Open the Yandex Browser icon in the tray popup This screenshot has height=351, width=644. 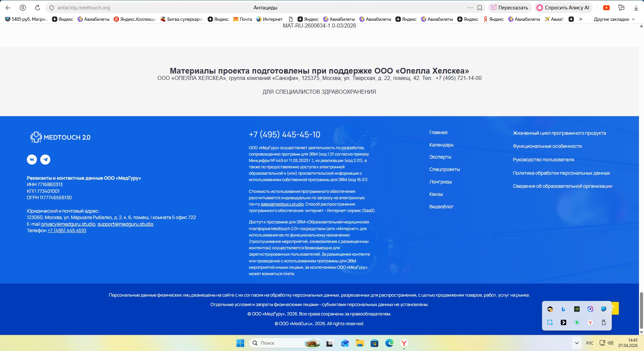point(590,322)
